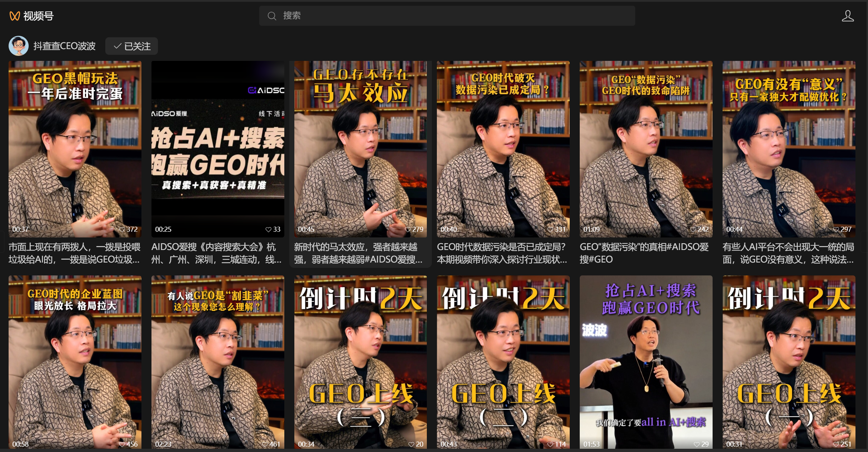Play 有人说GEO是割韭菜 video thumbnail

coord(218,362)
